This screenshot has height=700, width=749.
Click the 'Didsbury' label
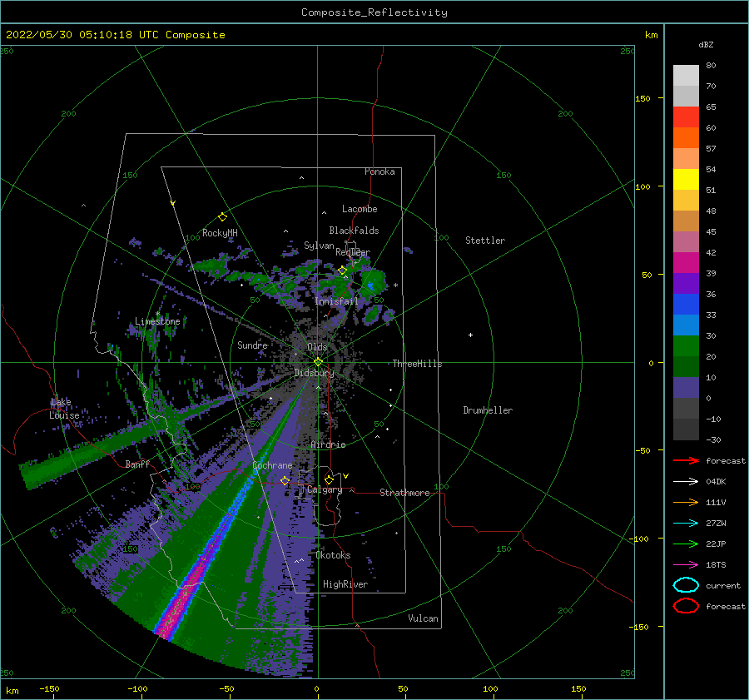point(314,373)
